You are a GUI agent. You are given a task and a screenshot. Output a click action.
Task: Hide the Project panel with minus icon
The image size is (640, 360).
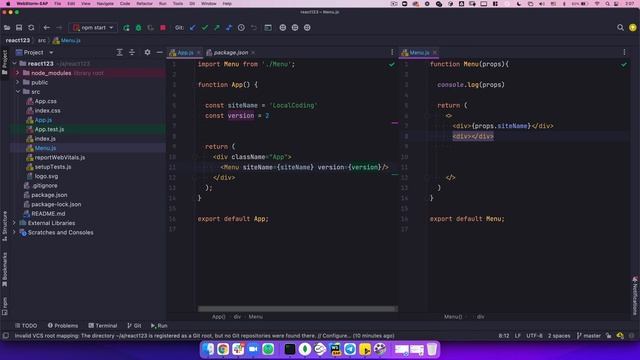click(x=159, y=52)
